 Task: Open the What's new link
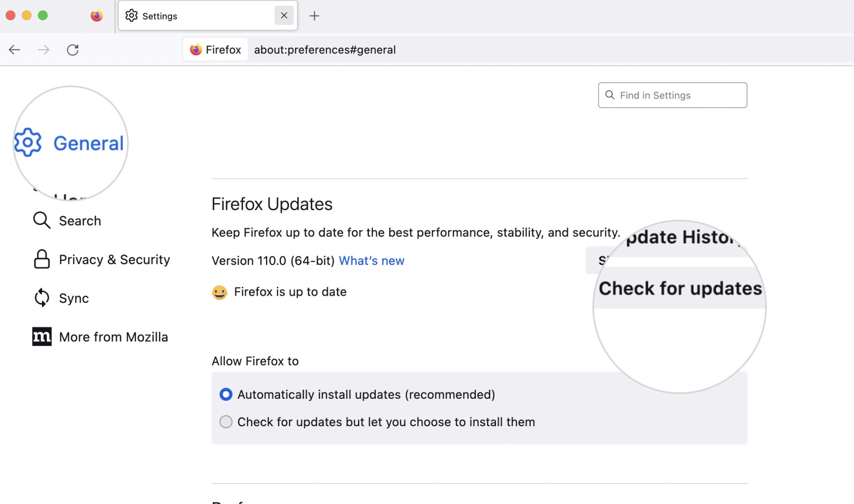click(x=371, y=261)
